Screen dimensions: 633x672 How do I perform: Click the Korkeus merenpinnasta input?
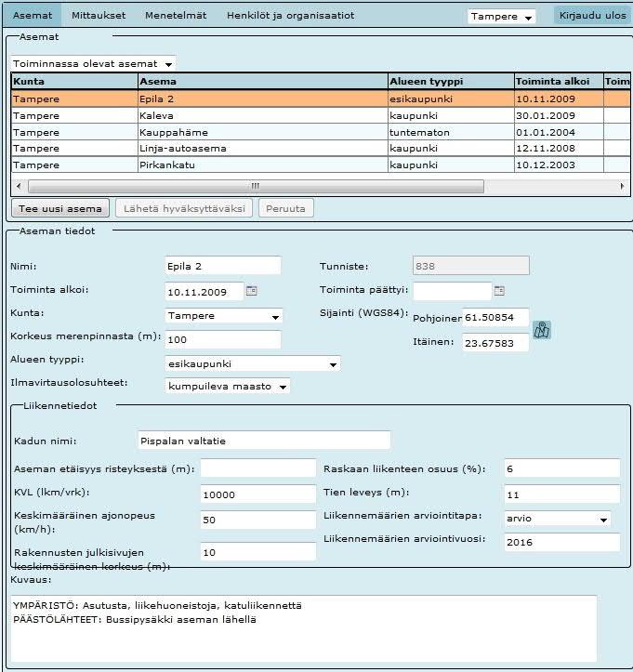[x=223, y=340]
